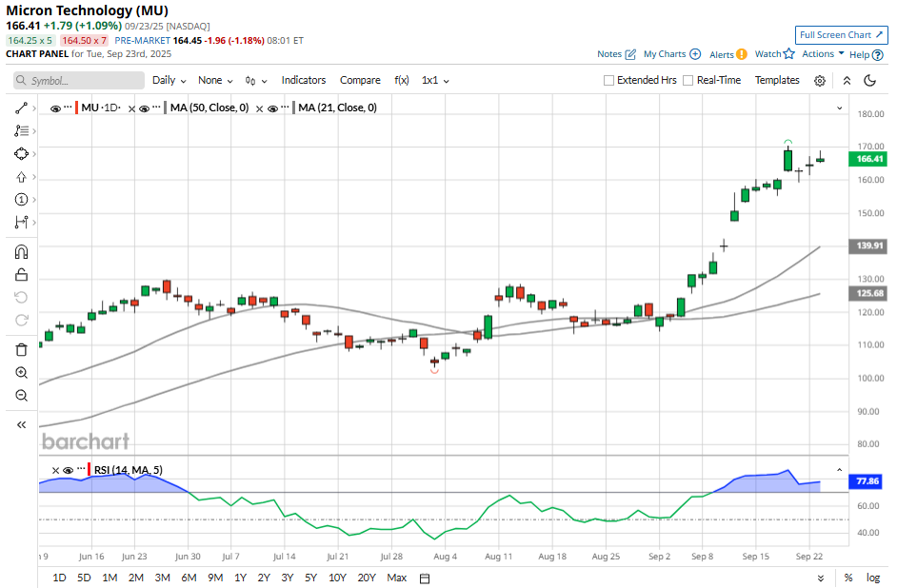Select the 5Y time range
897x588 pixels.
coord(310,578)
